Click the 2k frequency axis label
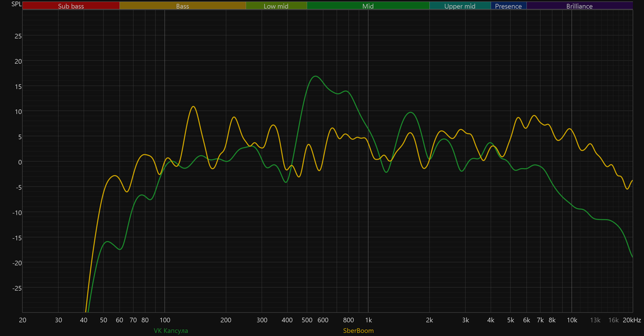The image size is (644, 336). click(429, 320)
